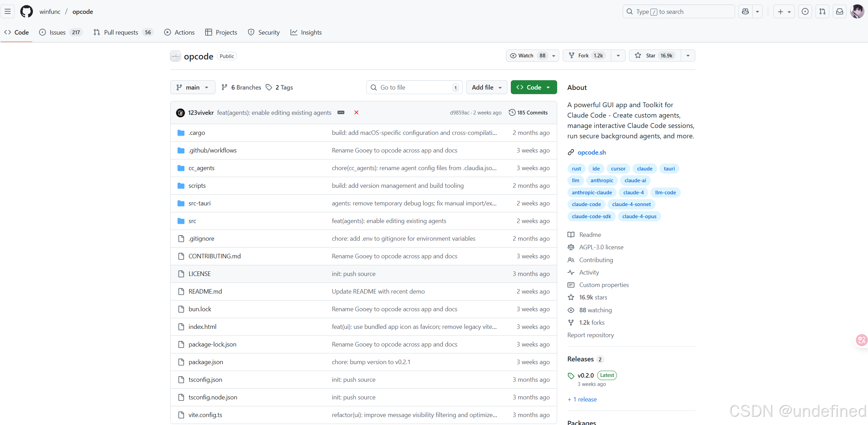868x425 pixels.
Task: Click the v0.2.0 release tag icon
Action: coord(571,376)
